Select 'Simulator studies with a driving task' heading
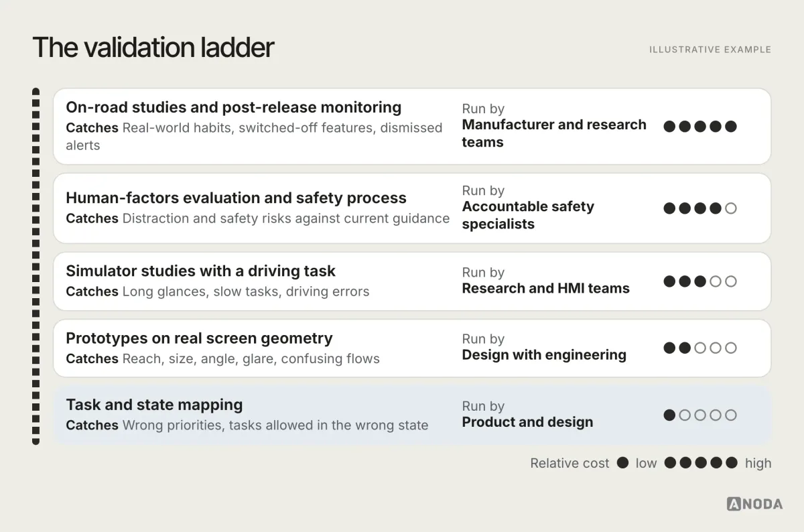 pyautogui.click(x=200, y=271)
